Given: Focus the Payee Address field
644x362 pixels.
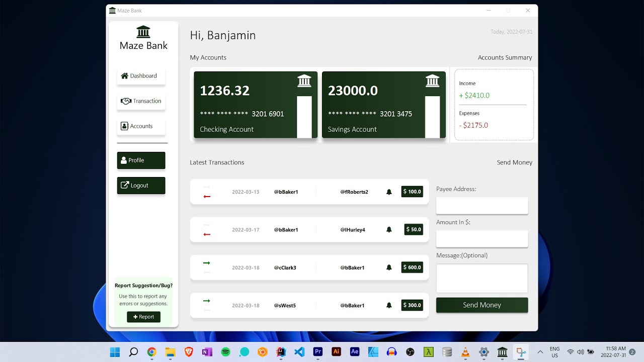Looking at the screenshot, I should point(482,206).
